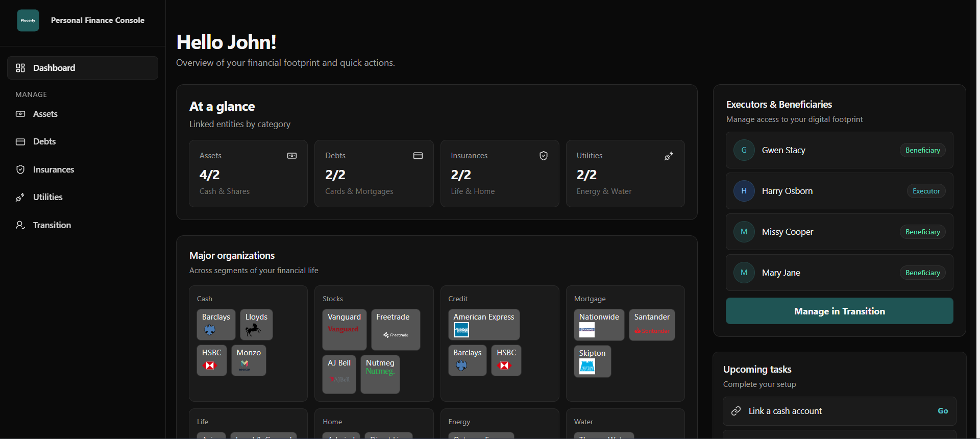
Task: Select Utilities in the sidebar
Action: pyautogui.click(x=83, y=197)
